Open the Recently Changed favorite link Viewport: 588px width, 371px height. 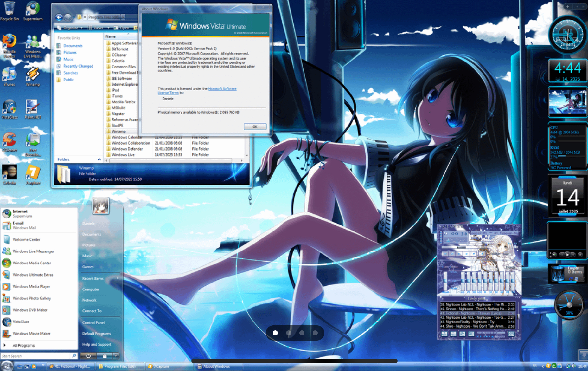click(x=78, y=66)
